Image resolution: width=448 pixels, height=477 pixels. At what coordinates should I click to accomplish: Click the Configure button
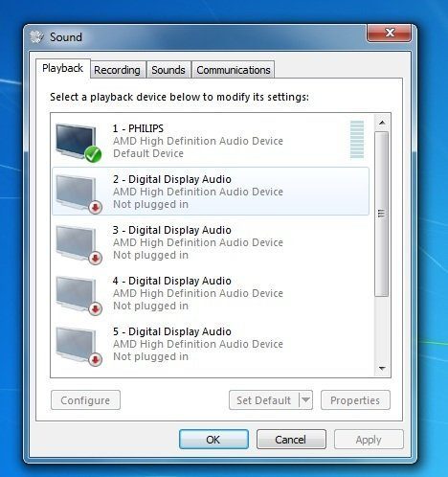coord(85,400)
